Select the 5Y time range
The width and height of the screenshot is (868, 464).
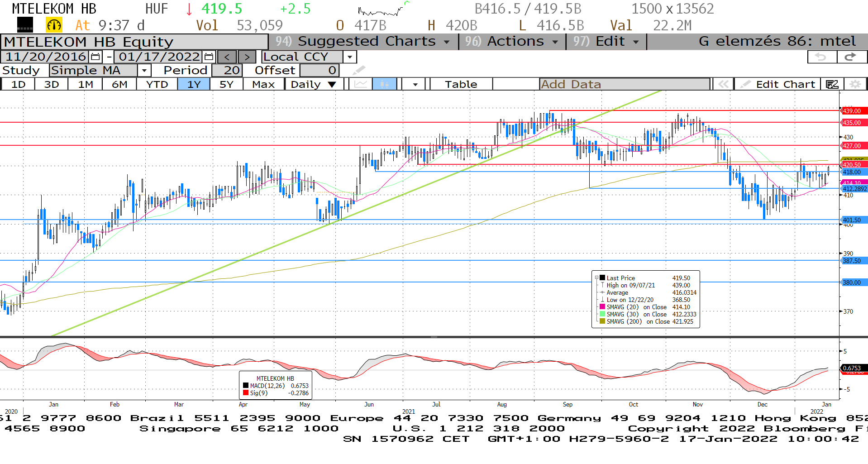[226, 84]
